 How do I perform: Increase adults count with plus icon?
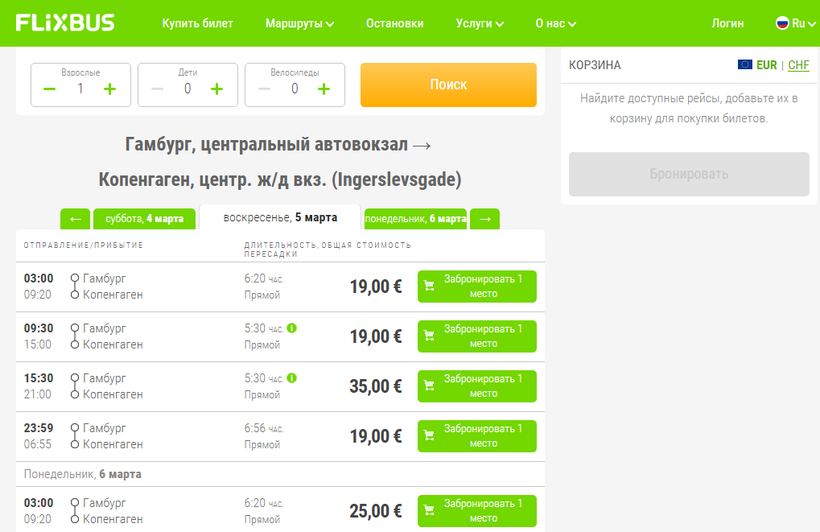pos(110,89)
